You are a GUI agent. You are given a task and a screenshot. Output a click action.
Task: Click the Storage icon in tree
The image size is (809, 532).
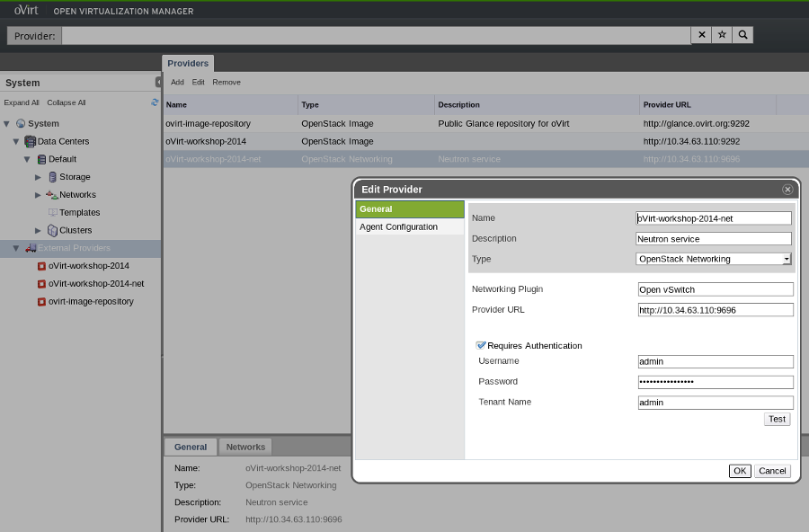click(53, 177)
